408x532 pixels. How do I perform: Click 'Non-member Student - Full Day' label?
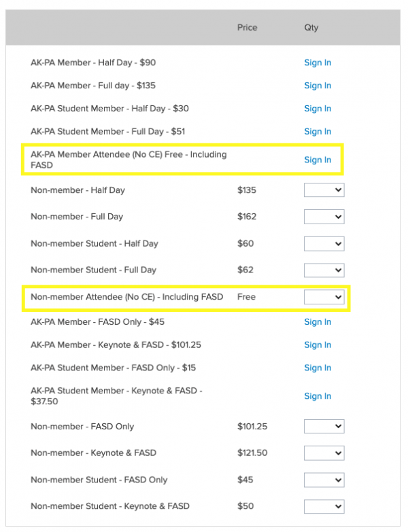[94, 270]
